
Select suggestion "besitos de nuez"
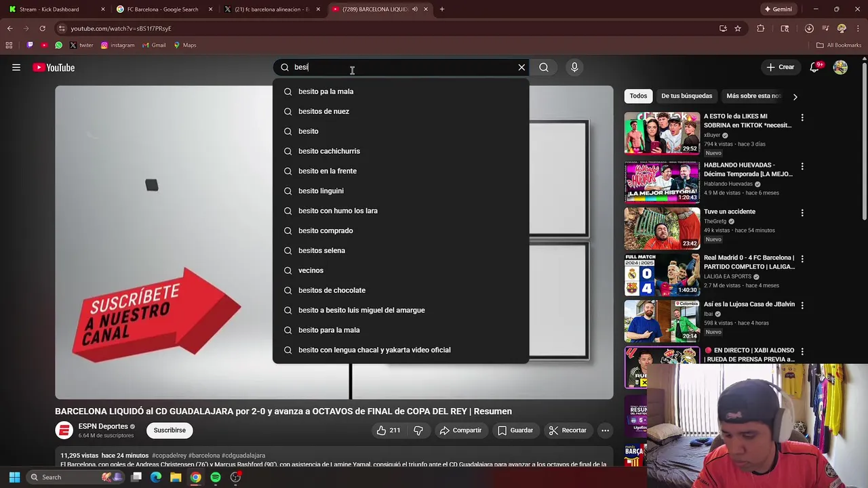tap(401, 111)
